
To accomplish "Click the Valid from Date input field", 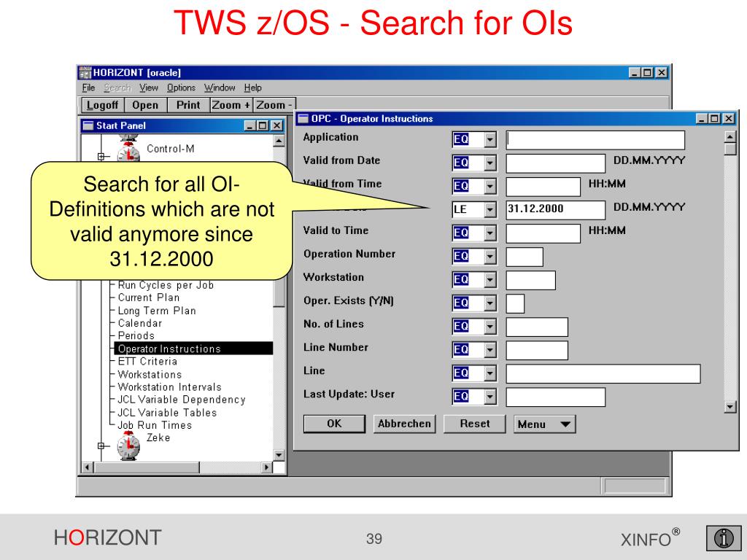I will click(x=555, y=163).
